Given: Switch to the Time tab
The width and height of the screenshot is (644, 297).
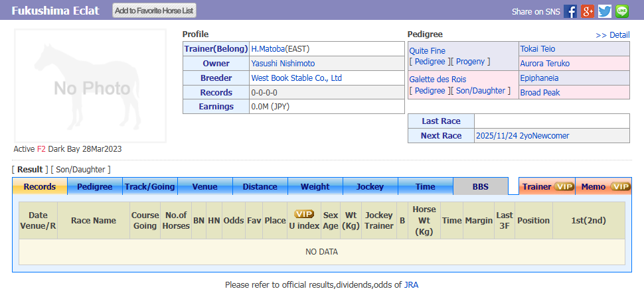Looking at the screenshot, I should [x=425, y=187].
